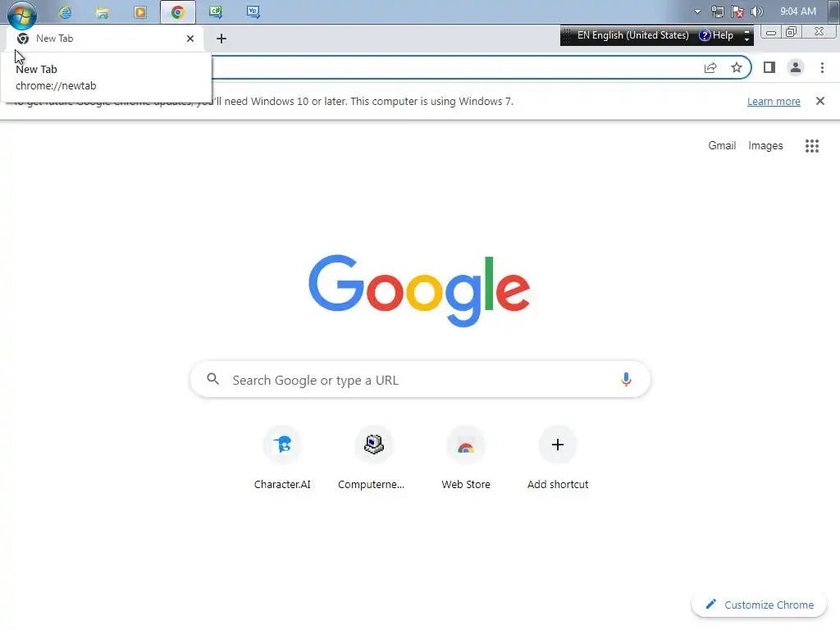The height and width of the screenshot is (630, 840).
Task: Show the 9:04 AM clock calendar
Action: coord(798,11)
